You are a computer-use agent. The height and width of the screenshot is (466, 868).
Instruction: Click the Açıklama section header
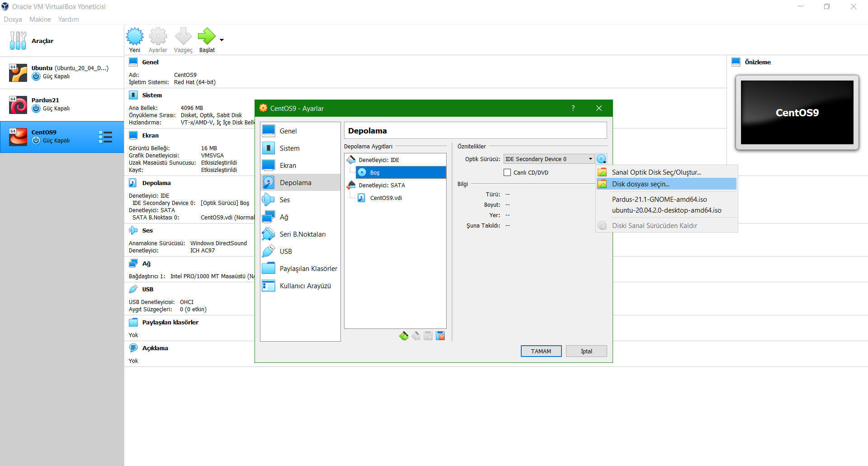(x=155, y=348)
